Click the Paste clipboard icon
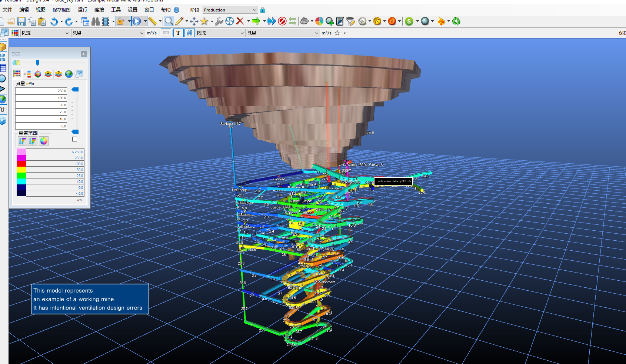Screen dimensions: 626x364 [x=42, y=21]
